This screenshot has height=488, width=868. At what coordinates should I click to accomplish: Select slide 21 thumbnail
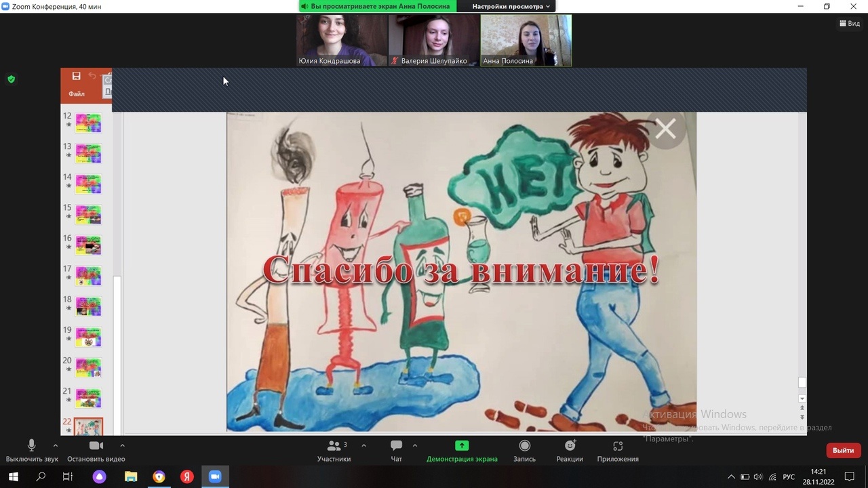(88, 398)
